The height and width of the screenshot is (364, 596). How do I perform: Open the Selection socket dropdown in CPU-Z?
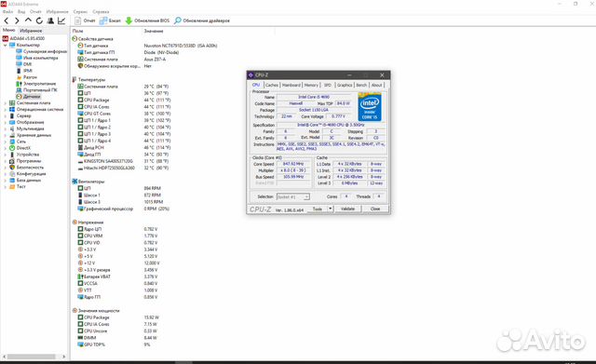(x=293, y=196)
